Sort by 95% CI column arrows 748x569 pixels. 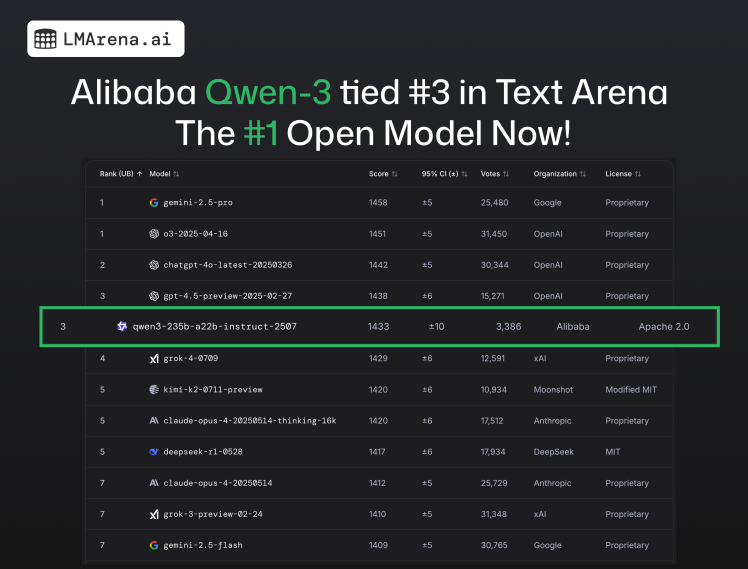[x=464, y=174]
